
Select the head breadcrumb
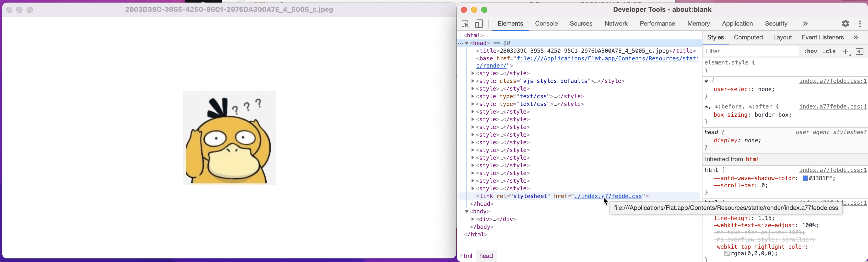486,256
